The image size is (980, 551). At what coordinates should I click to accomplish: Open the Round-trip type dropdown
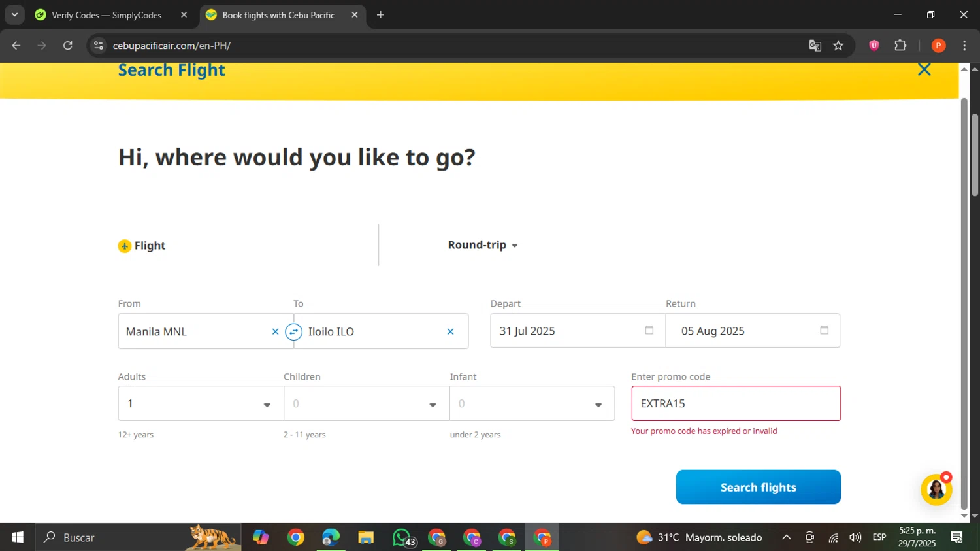coord(483,245)
